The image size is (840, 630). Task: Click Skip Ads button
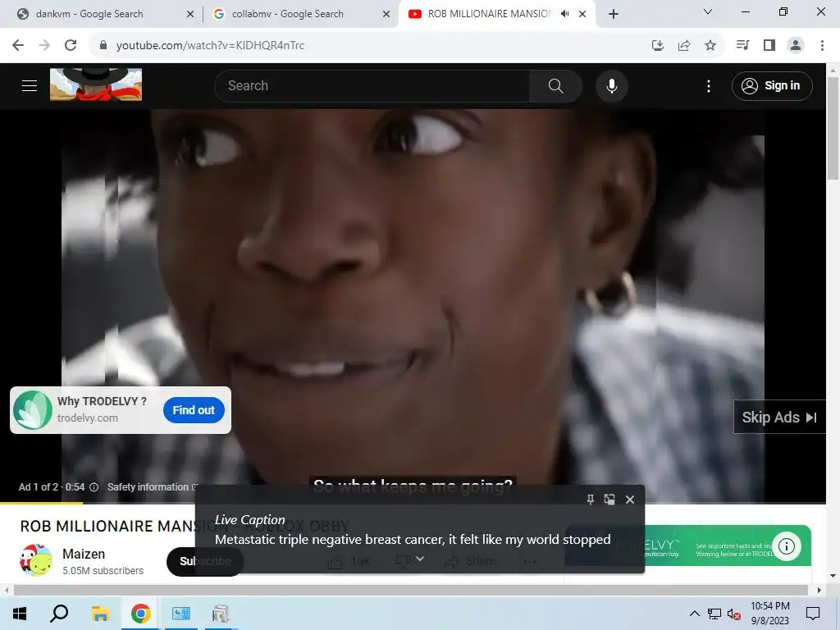pyautogui.click(x=779, y=417)
